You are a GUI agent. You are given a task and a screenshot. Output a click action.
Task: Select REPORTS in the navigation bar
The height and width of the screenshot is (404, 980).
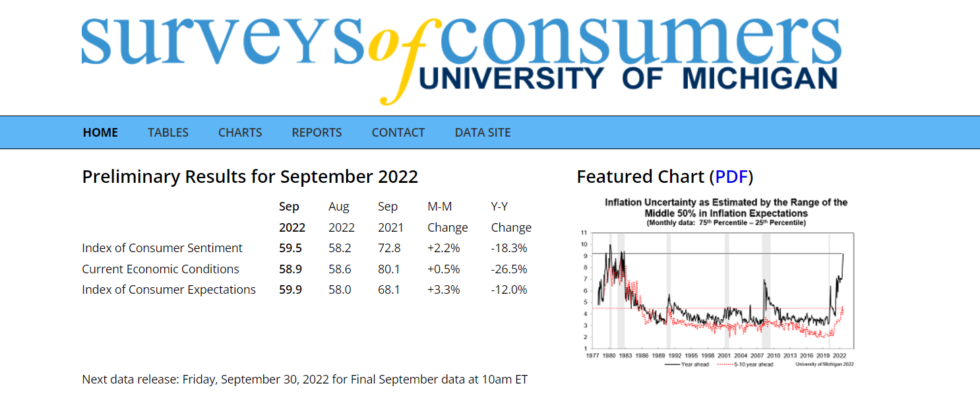click(317, 133)
